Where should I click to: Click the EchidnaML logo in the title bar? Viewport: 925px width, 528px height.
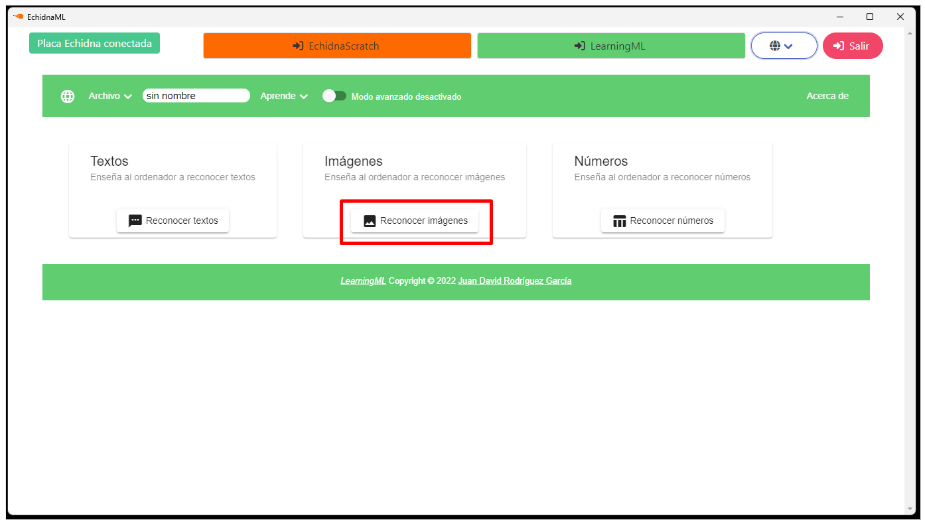(x=18, y=17)
